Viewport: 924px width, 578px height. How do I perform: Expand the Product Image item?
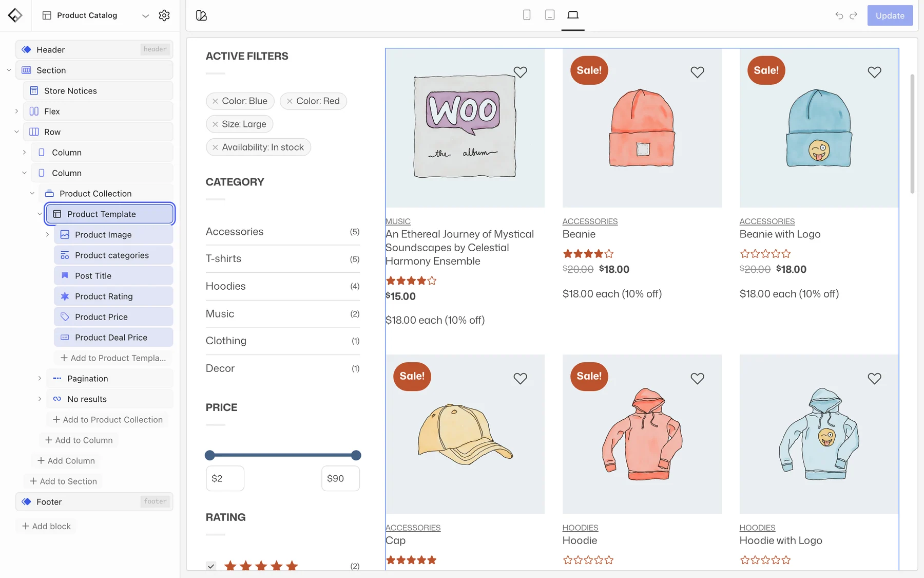point(47,234)
